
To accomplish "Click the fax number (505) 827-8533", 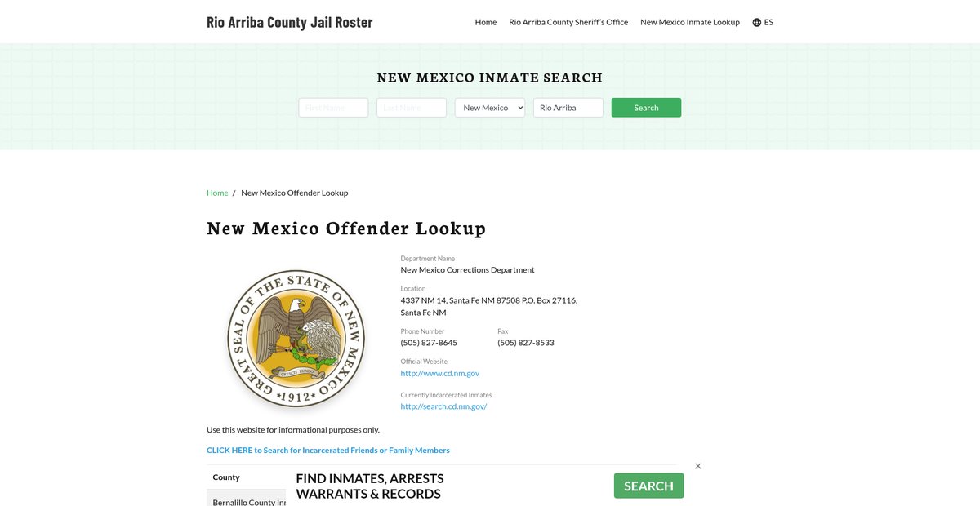I will (x=526, y=343).
